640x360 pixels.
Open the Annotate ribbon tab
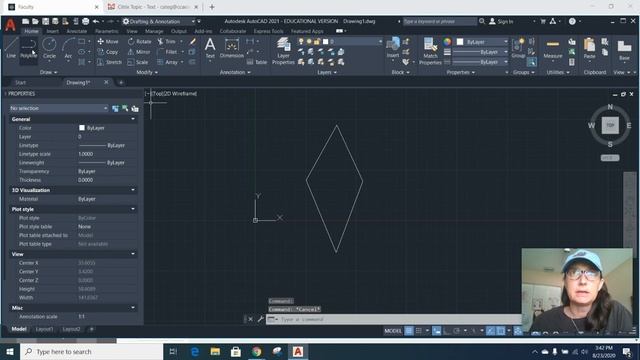point(76,31)
